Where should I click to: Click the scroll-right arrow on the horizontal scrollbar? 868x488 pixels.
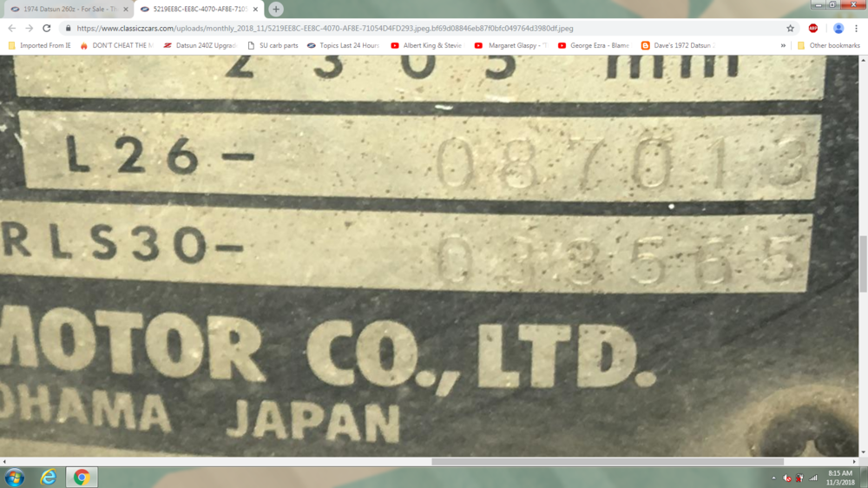pyautogui.click(x=854, y=461)
